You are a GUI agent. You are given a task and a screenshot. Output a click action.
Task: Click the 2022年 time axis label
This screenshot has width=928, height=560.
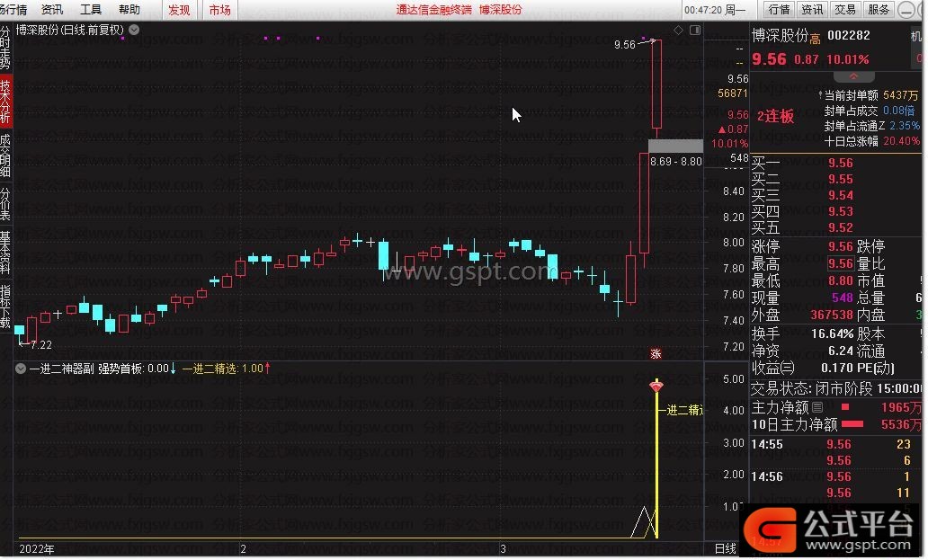pos(36,549)
